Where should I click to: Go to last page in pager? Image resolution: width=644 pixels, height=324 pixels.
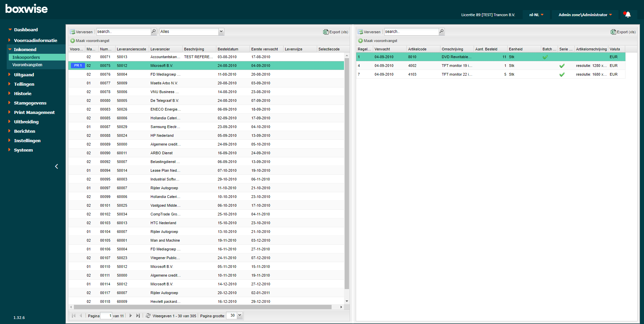[138, 316]
